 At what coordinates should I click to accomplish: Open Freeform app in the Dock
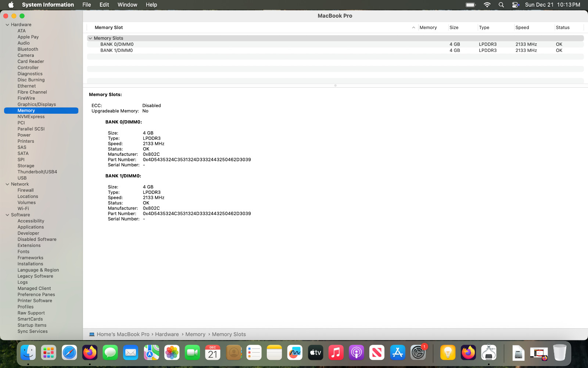(x=295, y=353)
